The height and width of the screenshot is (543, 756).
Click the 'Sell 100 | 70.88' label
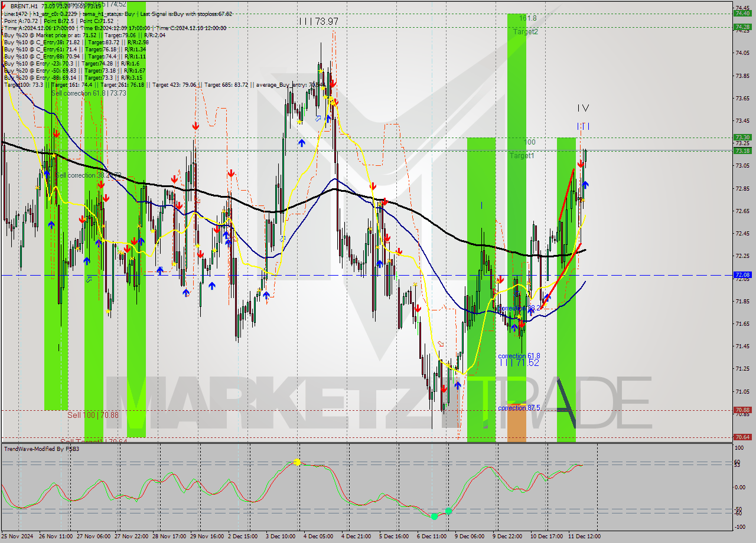93,415
